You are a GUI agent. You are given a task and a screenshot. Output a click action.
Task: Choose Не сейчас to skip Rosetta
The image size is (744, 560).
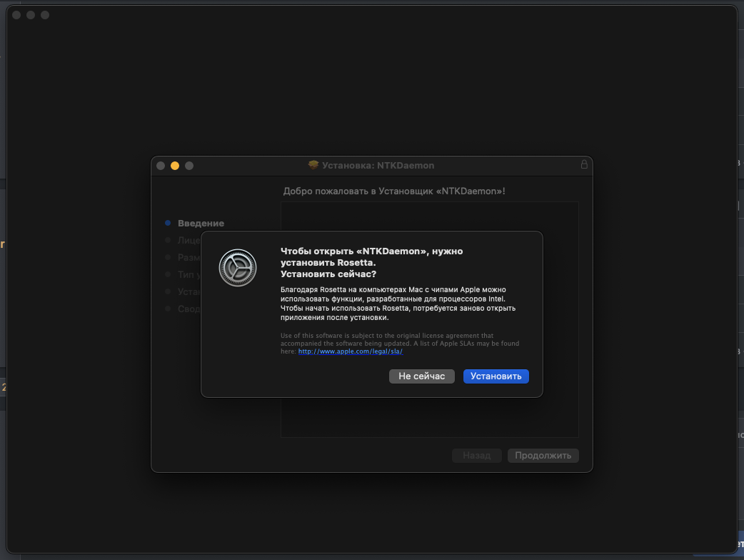coord(422,376)
